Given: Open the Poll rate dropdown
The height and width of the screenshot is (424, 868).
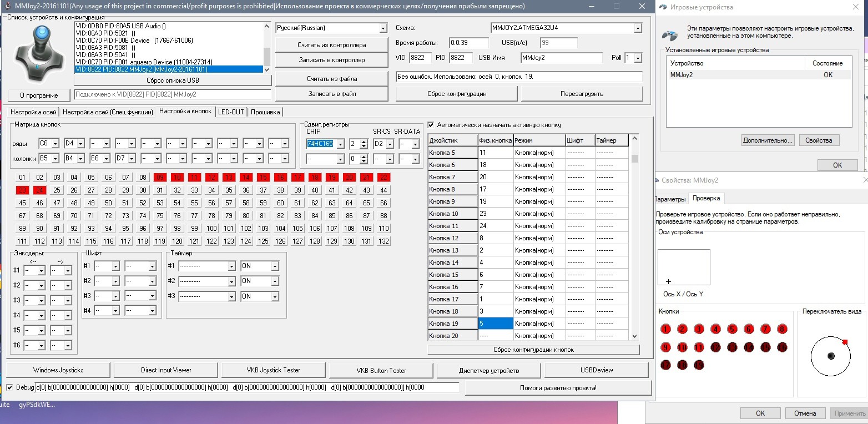Looking at the screenshot, I should pos(638,58).
